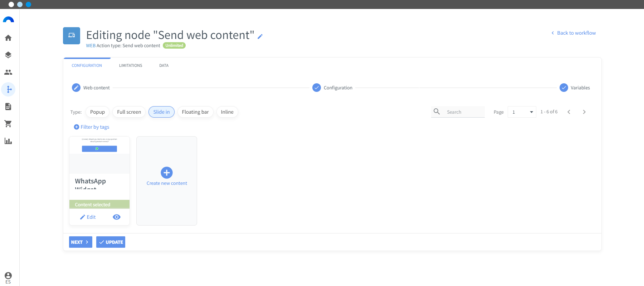The width and height of the screenshot is (644, 286).
Task: Go to next page arrow
Action: (x=584, y=112)
